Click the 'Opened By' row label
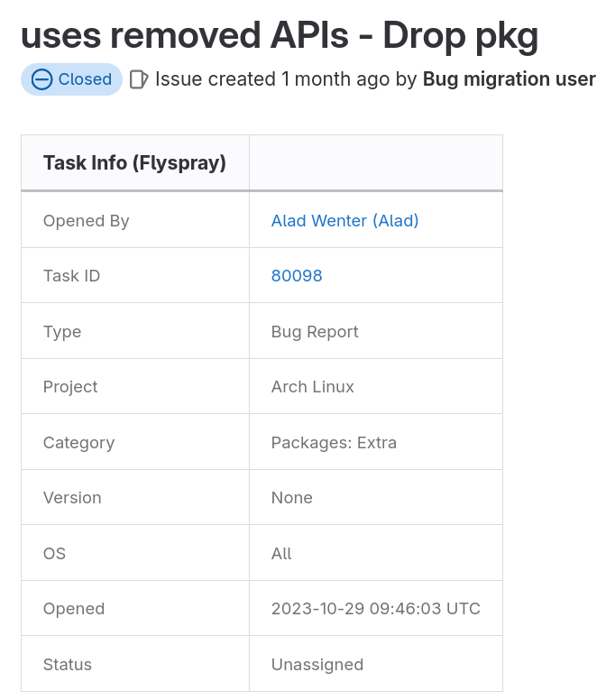Image resolution: width=606 pixels, height=700 pixels. point(86,220)
